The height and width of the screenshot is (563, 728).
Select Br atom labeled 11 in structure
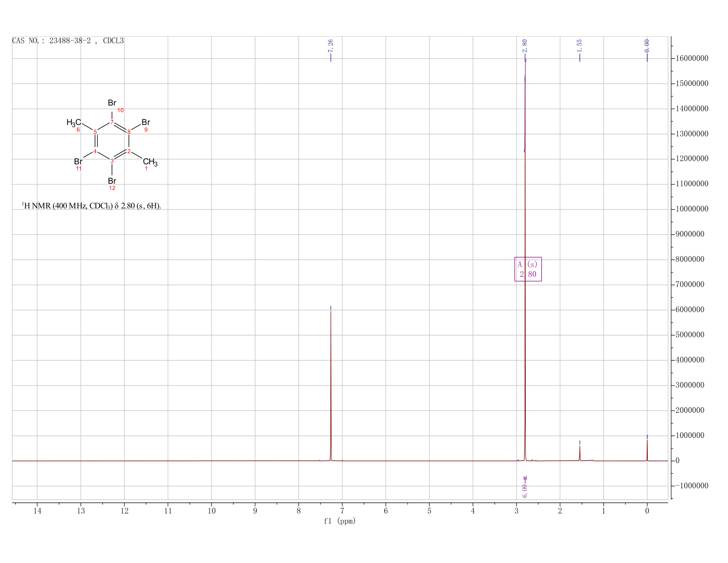pyautogui.click(x=78, y=162)
